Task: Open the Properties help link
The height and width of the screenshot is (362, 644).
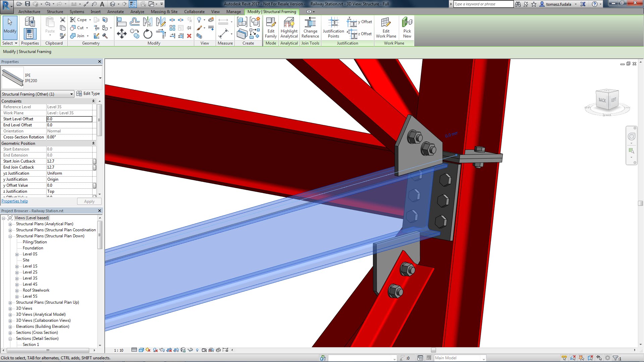Action: pos(14,201)
